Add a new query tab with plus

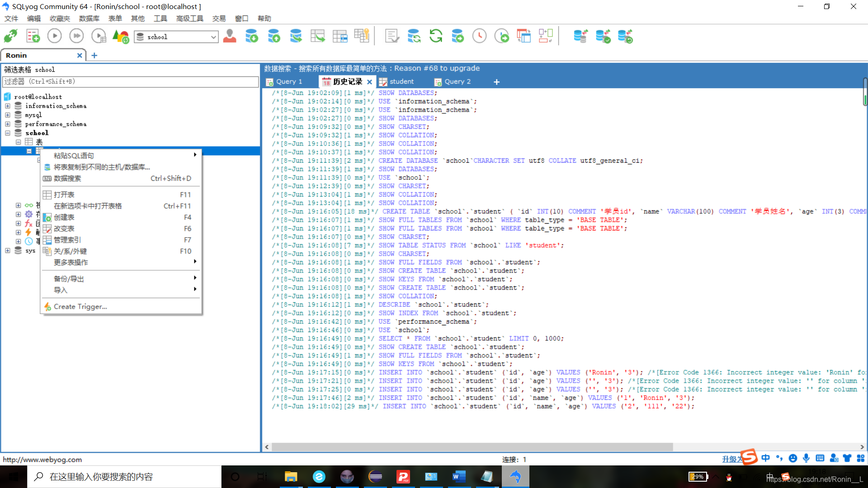click(x=496, y=82)
